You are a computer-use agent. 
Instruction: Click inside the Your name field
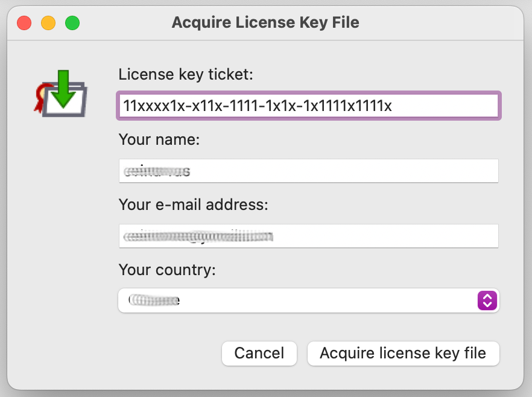308,171
